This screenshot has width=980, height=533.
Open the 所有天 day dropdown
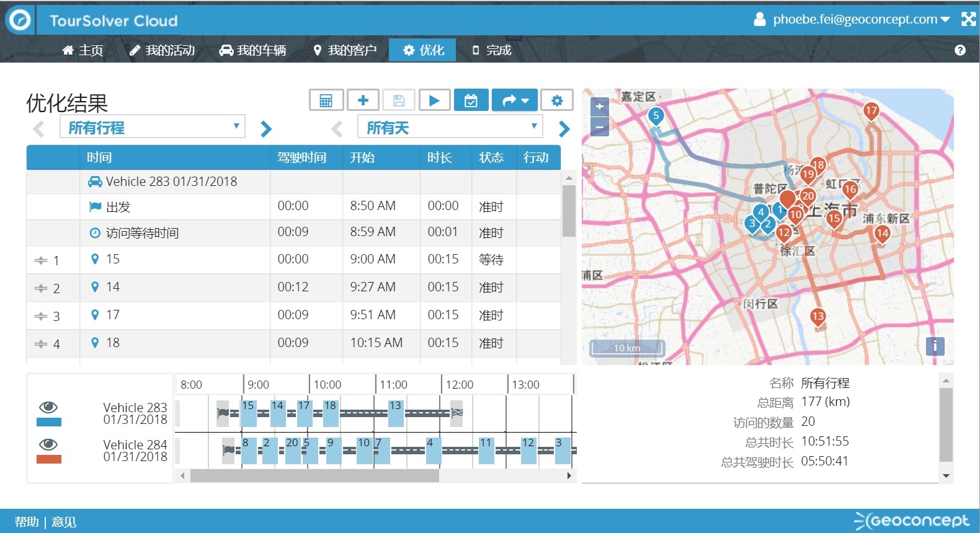click(450, 127)
